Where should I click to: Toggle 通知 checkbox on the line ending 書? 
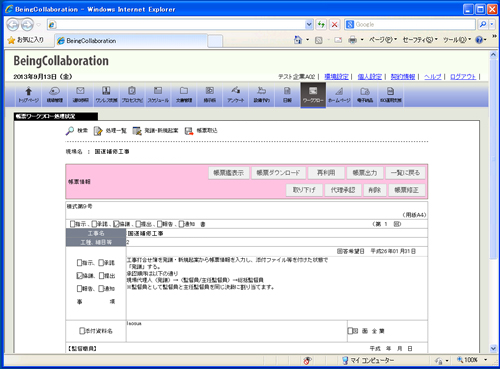tap(181, 224)
